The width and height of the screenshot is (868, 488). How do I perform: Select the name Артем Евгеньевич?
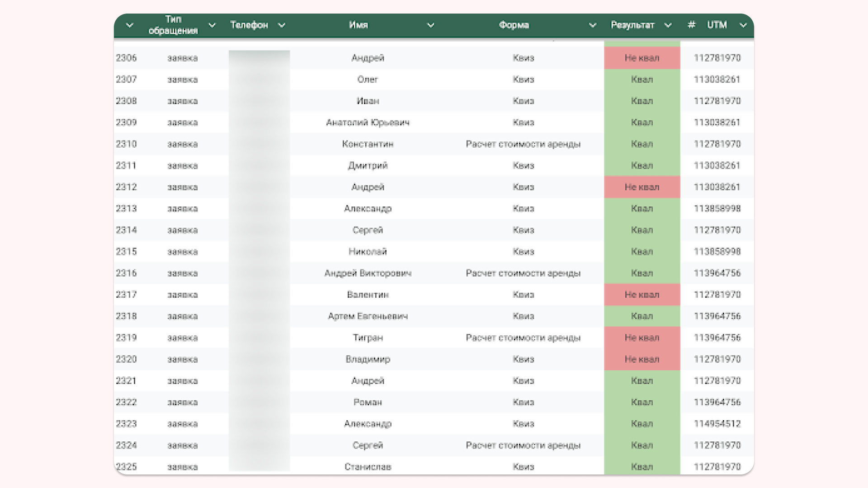368,316
